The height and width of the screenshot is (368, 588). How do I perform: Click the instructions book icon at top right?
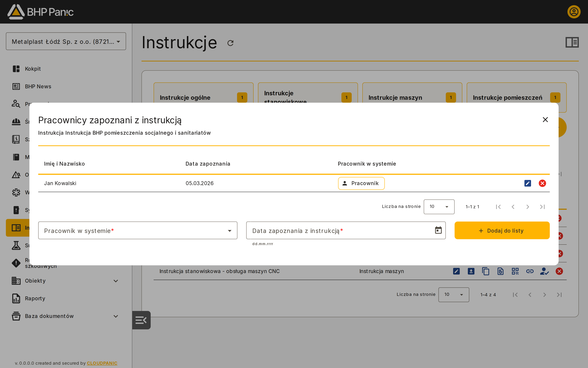pos(572,42)
